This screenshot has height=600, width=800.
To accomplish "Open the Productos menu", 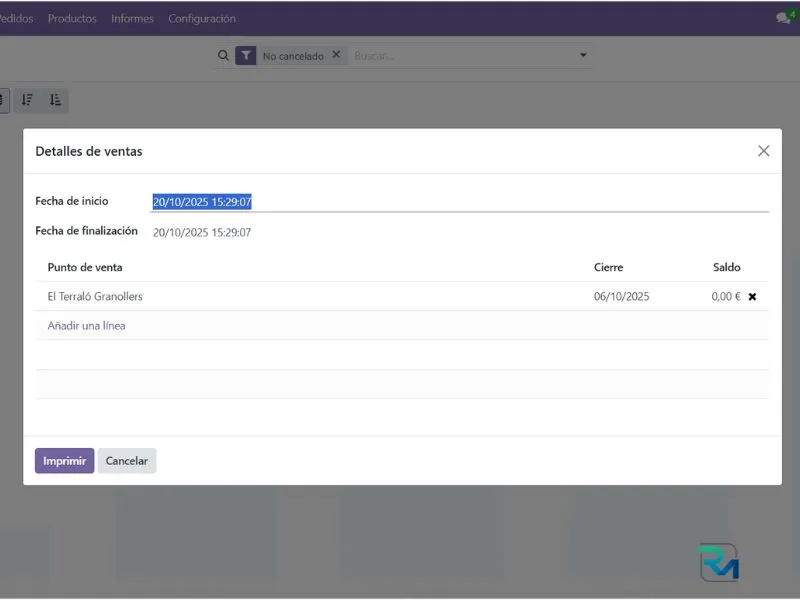I will point(72,19).
